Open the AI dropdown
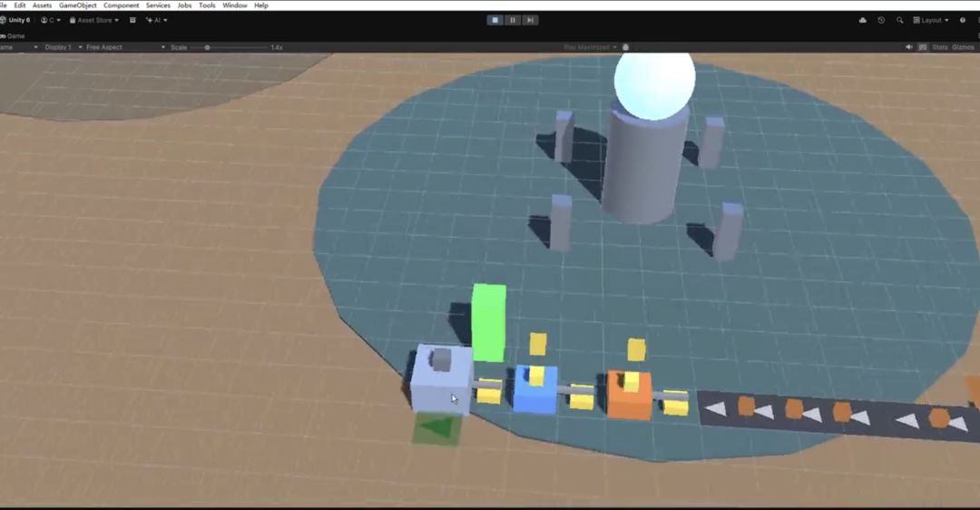 coord(156,20)
